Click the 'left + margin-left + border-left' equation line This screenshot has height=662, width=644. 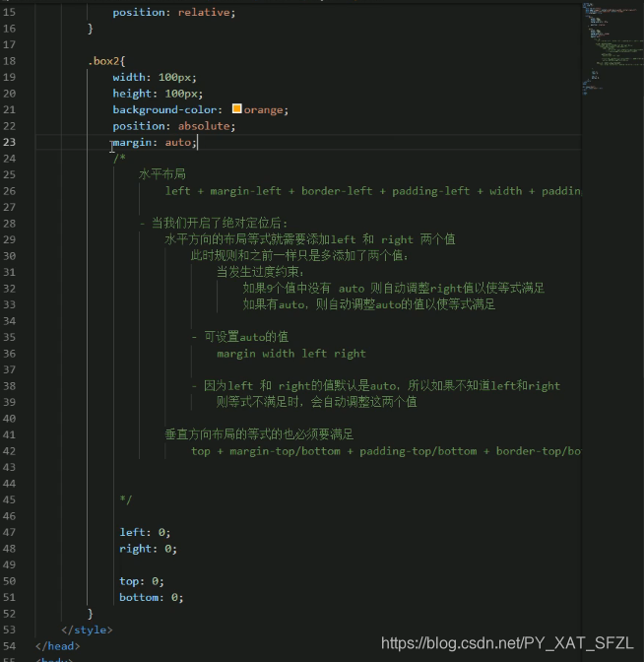click(x=373, y=191)
